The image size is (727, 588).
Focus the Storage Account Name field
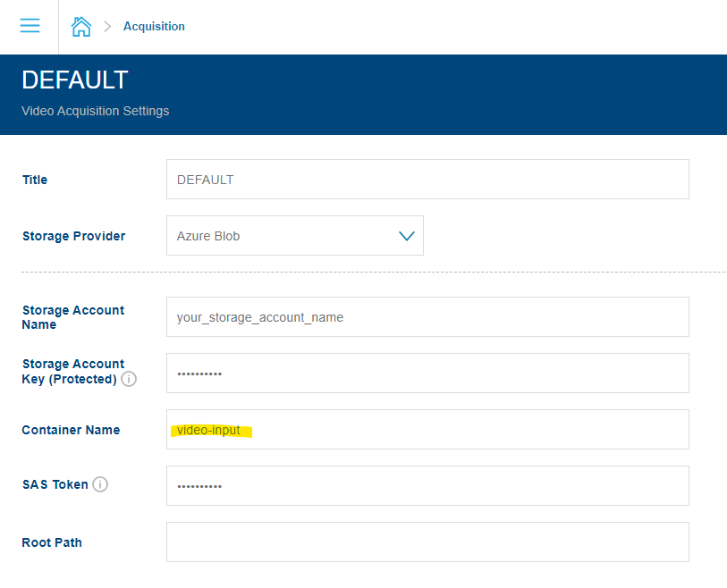coord(427,316)
